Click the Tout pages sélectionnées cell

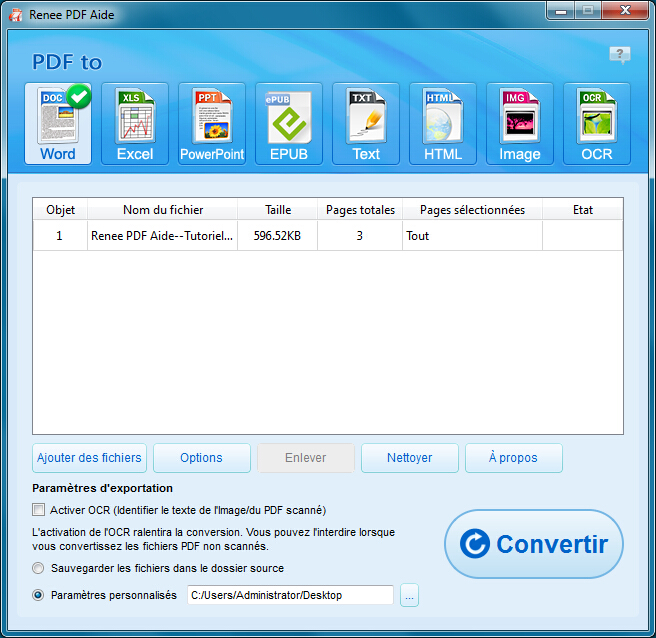coord(472,236)
